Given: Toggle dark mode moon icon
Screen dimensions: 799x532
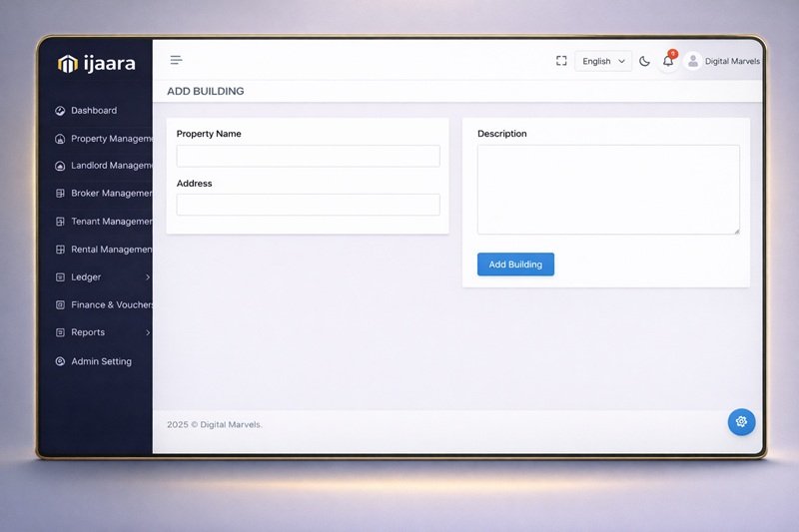Looking at the screenshot, I should [644, 61].
